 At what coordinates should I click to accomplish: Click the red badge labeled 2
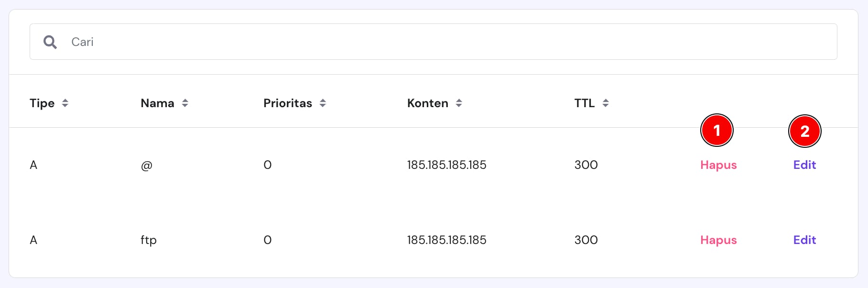804,131
